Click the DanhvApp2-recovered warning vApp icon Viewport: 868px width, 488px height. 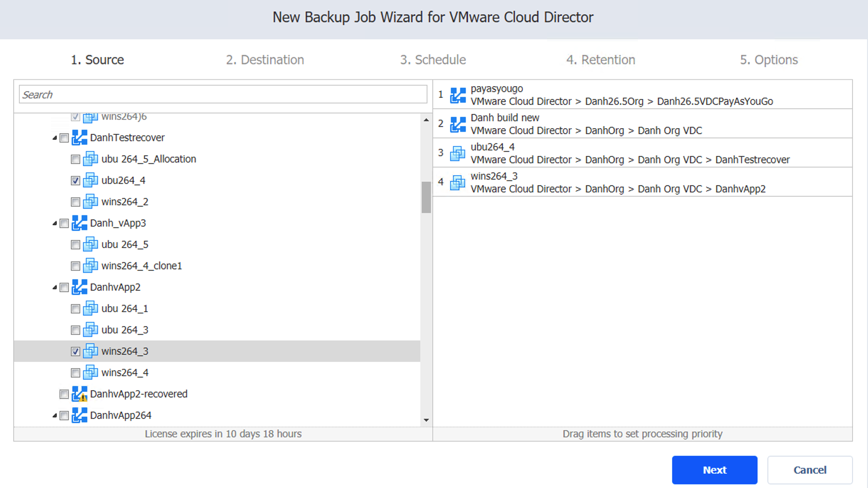[79, 394]
